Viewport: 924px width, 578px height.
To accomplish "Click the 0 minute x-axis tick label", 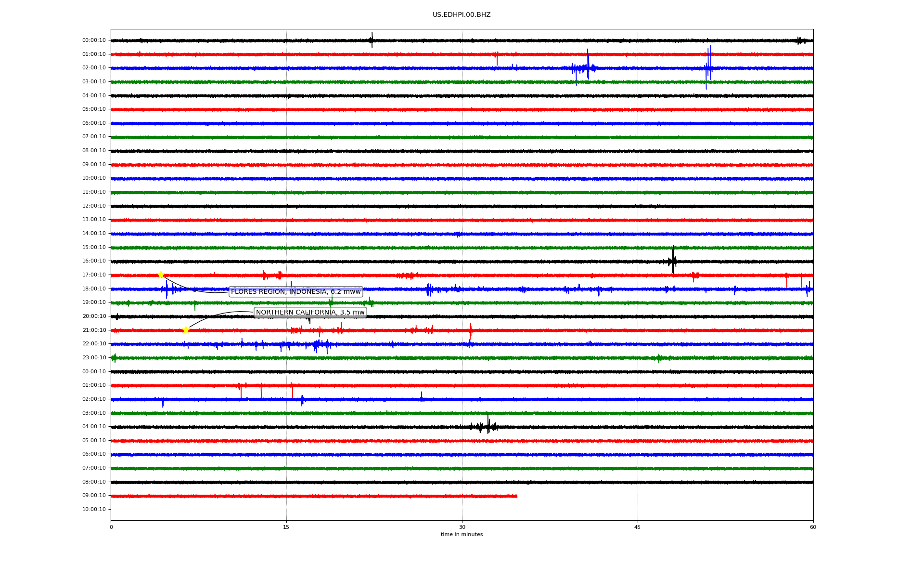I will (x=111, y=527).
